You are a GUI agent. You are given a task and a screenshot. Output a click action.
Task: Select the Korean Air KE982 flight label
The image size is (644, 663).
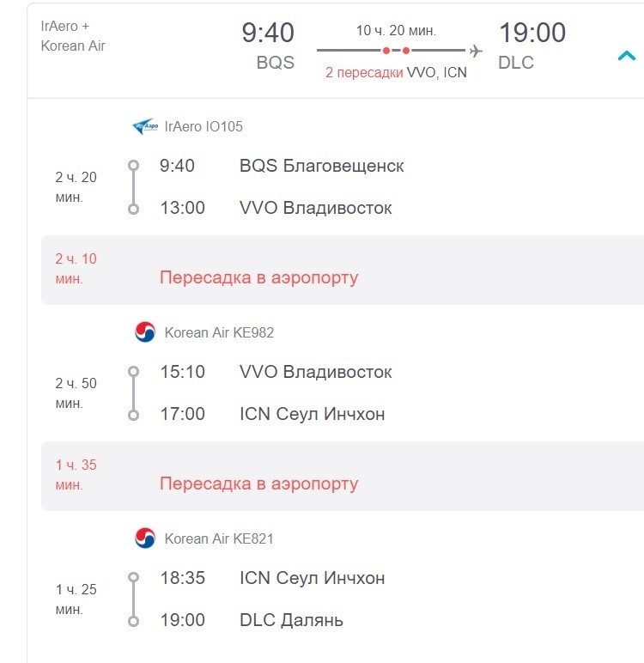click(x=219, y=332)
